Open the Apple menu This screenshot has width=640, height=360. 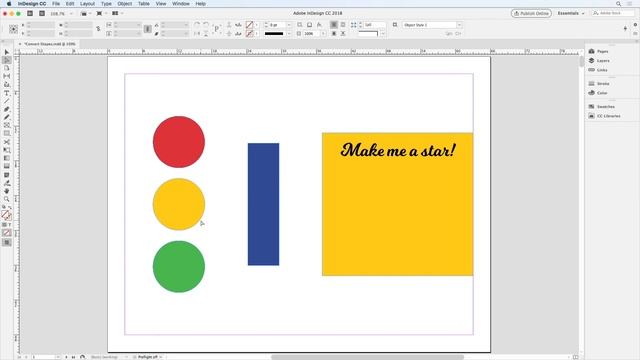9,4
